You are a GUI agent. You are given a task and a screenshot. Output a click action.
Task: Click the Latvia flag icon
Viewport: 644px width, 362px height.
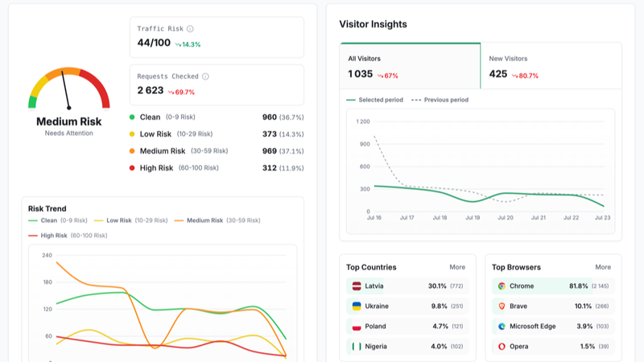tap(357, 286)
